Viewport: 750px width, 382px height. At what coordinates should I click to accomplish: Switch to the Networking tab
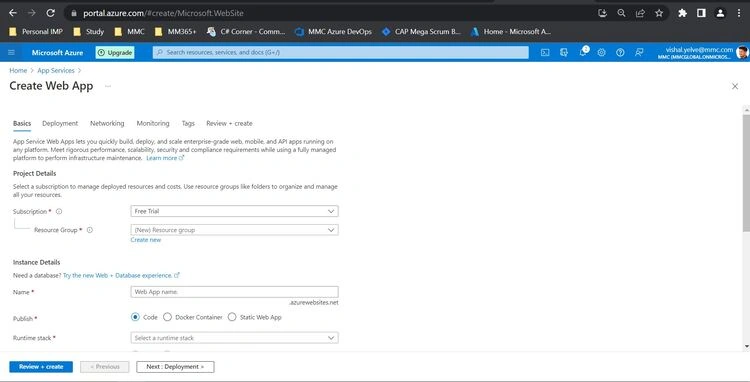click(x=107, y=123)
